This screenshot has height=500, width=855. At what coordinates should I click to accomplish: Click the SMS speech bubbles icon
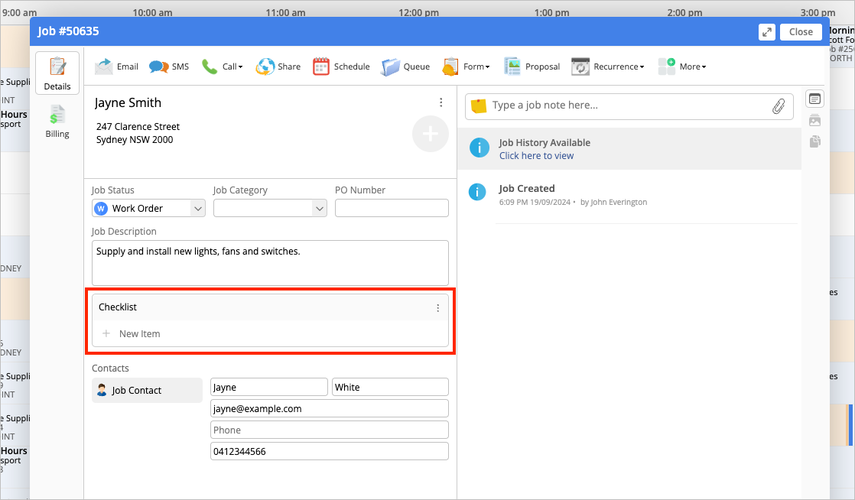[158, 67]
